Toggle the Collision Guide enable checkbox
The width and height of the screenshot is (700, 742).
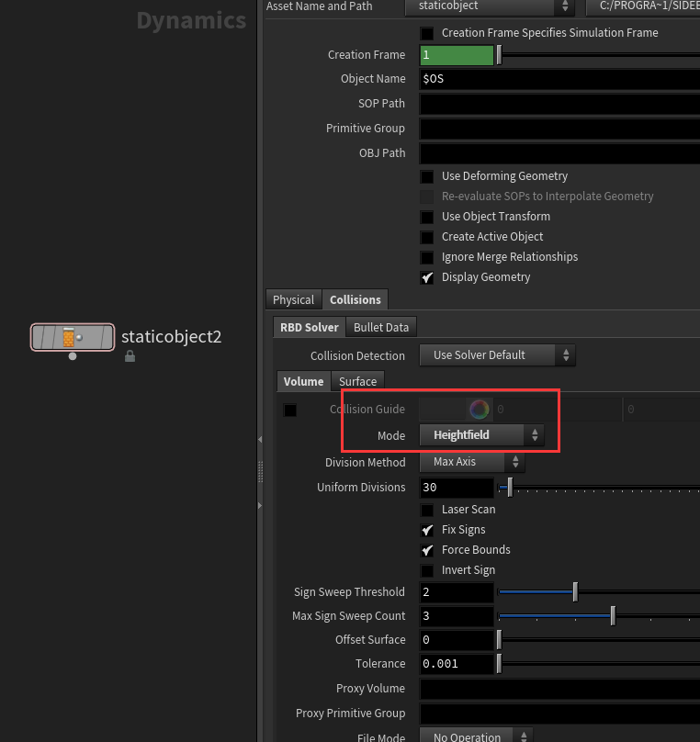(x=290, y=410)
